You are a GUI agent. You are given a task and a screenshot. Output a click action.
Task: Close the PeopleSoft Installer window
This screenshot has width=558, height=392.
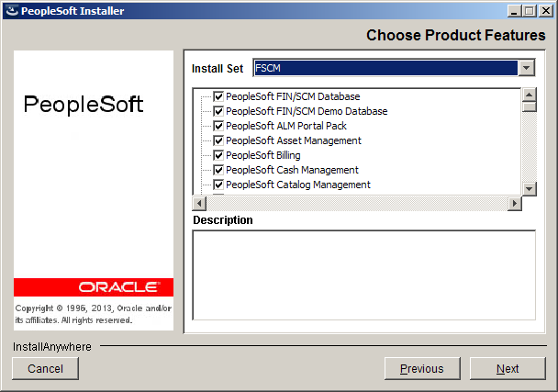[x=545, y=11]
